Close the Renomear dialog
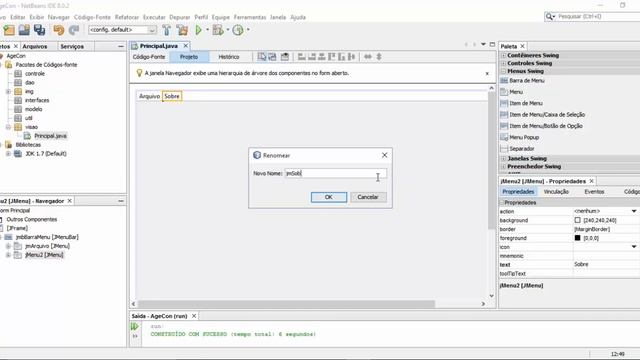 tap(384, 155)
